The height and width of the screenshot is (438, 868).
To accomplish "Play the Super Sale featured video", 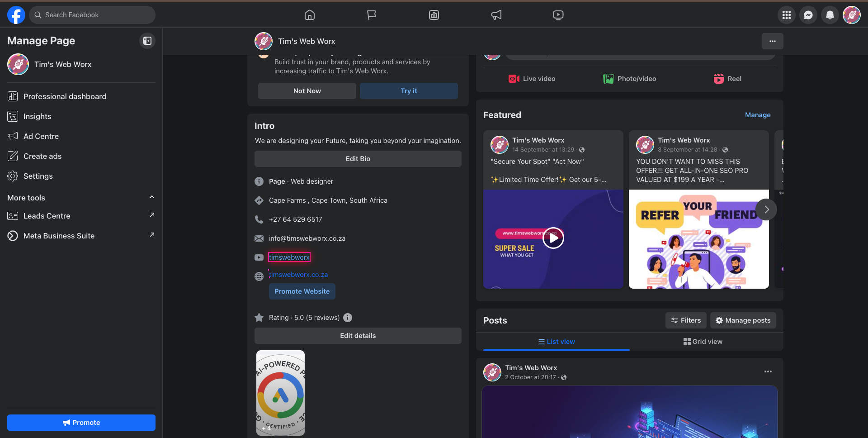I will click(553, 238).
